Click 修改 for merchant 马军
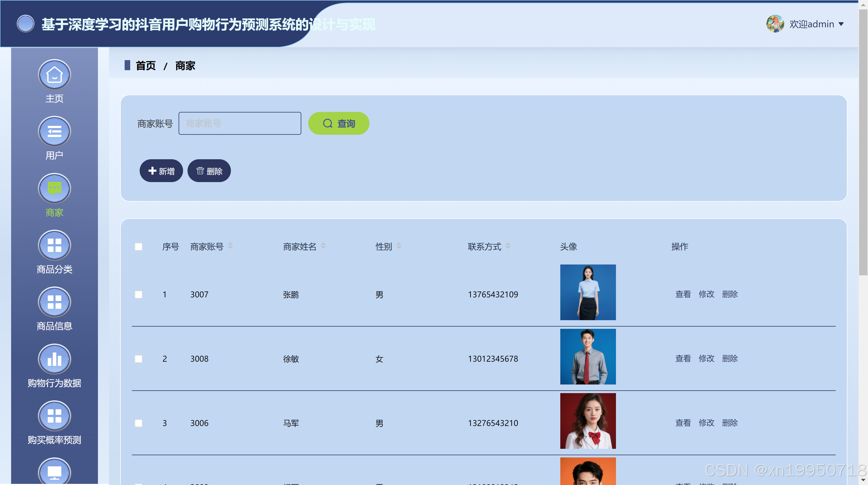This screenshot has width=868, height=485. pyautogui.click(x=707, y=423)
